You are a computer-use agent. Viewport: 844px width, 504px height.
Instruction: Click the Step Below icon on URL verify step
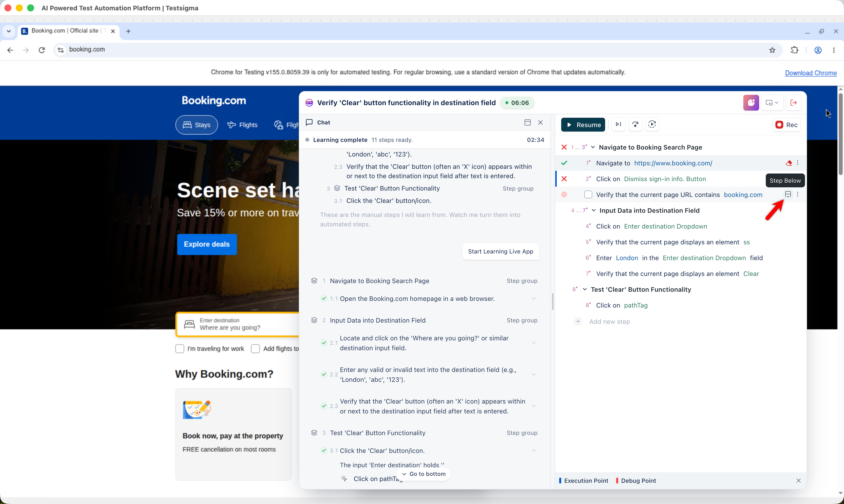point(788,194)
